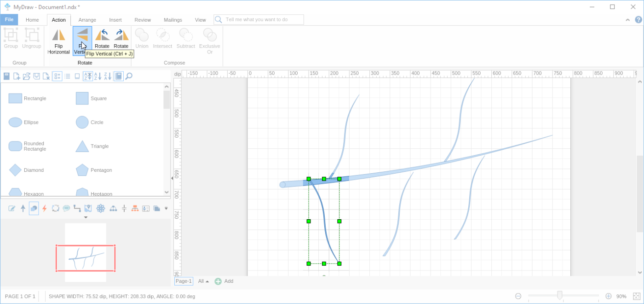Select the lightning bolt library icon
Image resolution: width=644 pixels, height=304 pixels.
click(x=45, y=209)
